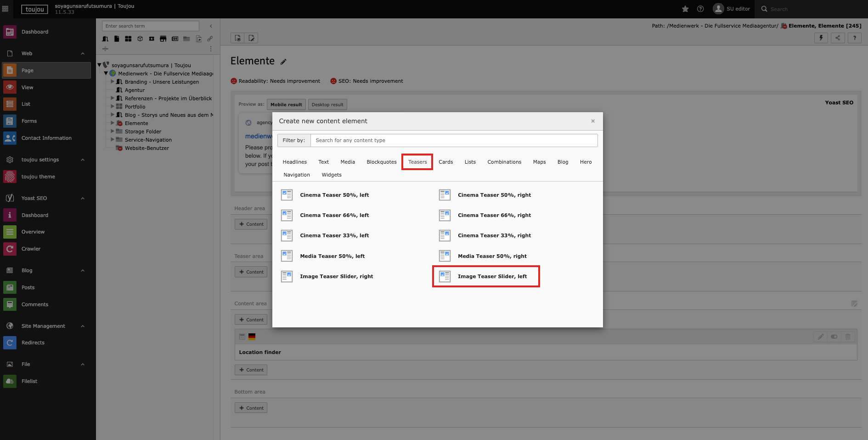Collapse the Site Management sidebar section

tap(83, 326)
